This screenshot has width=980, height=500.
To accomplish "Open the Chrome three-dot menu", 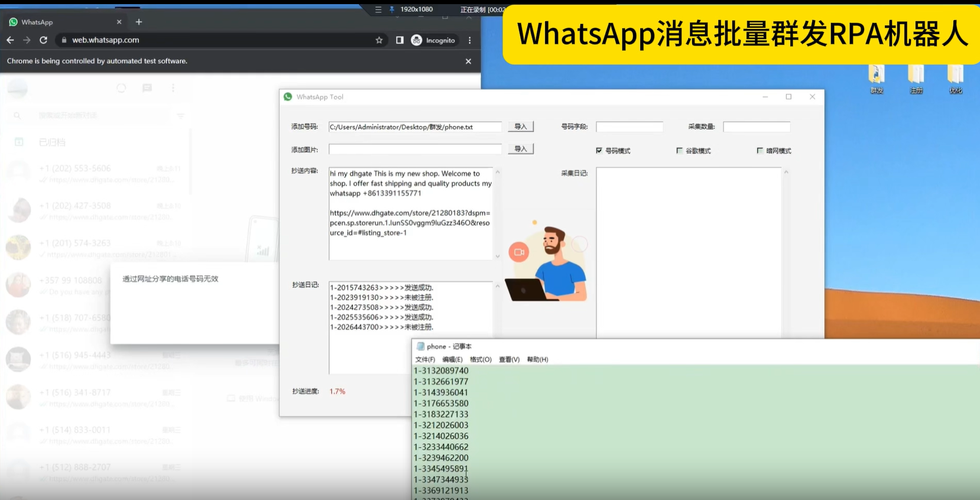I will click(x=470, y=40).
